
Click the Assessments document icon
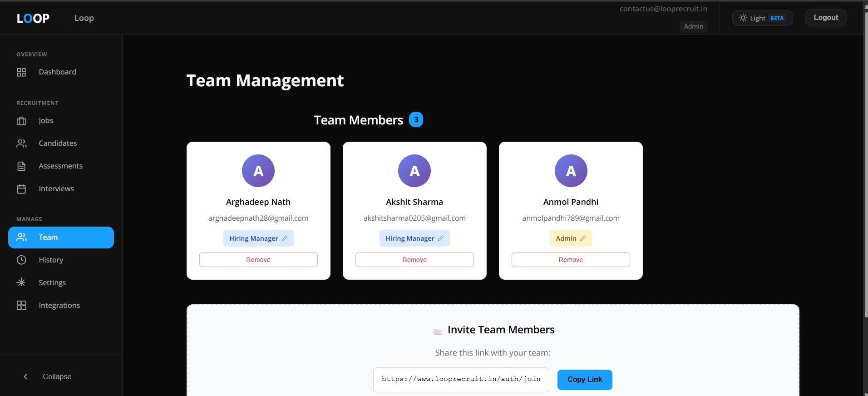[21, 166]
